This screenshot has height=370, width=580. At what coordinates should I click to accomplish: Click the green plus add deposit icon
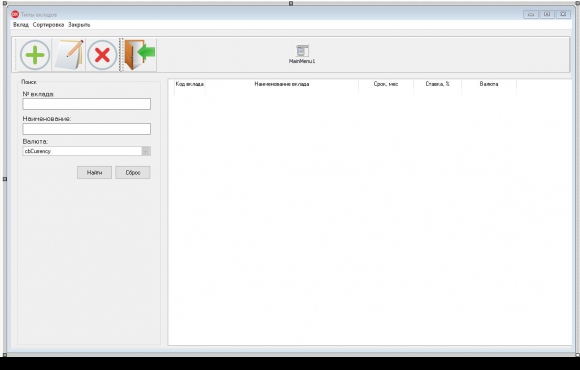(35, 55)
